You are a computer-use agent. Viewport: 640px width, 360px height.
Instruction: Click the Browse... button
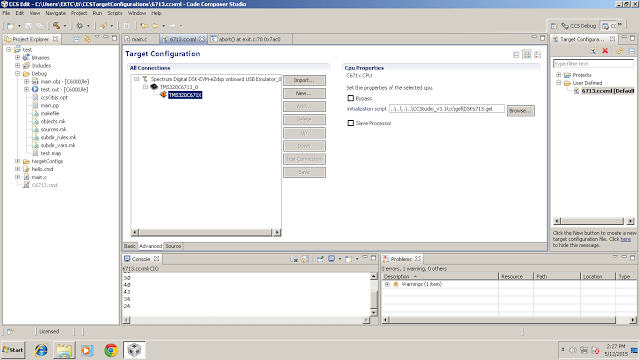[x=520, y=111]
